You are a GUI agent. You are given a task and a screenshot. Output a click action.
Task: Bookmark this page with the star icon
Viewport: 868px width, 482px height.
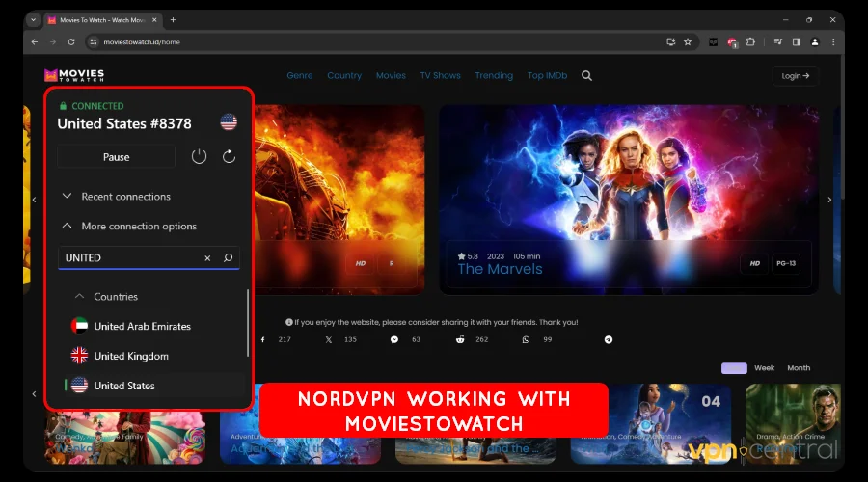pyautogui.click(x=688, y=42)
